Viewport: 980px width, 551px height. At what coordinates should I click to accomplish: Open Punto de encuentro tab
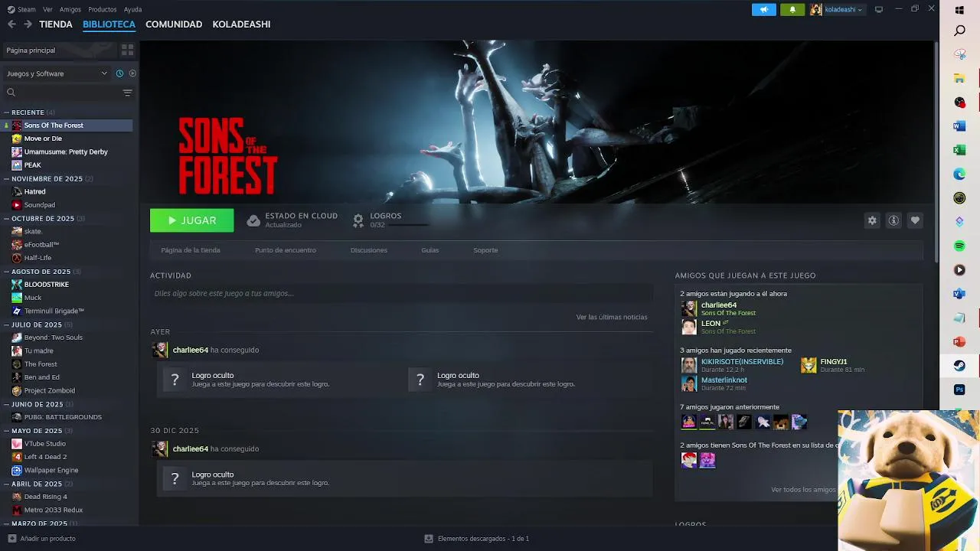[x=286, y=250]
